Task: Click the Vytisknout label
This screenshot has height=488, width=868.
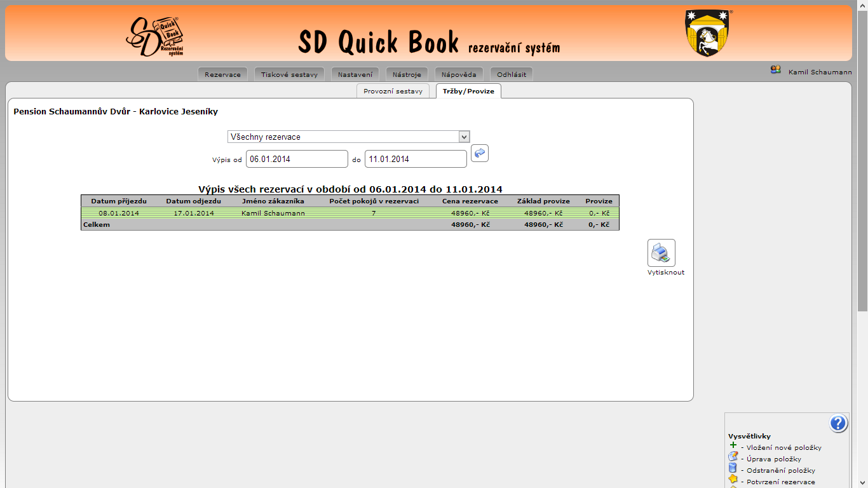Action: click(x=666, y=273)
